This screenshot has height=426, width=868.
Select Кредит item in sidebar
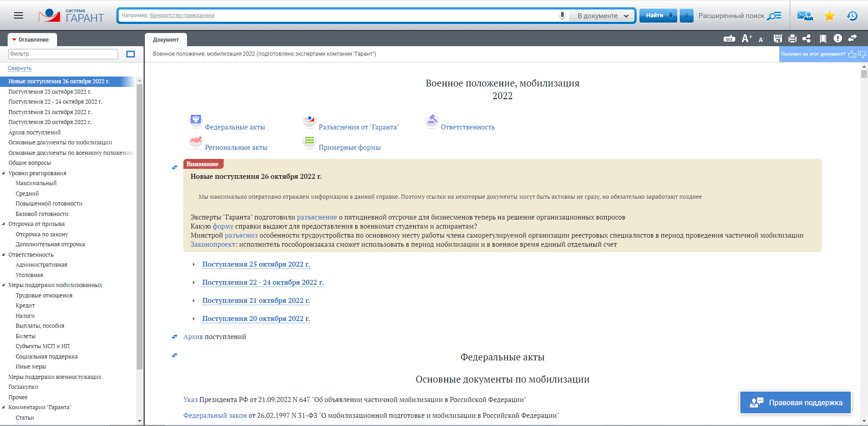click(25, 306)
